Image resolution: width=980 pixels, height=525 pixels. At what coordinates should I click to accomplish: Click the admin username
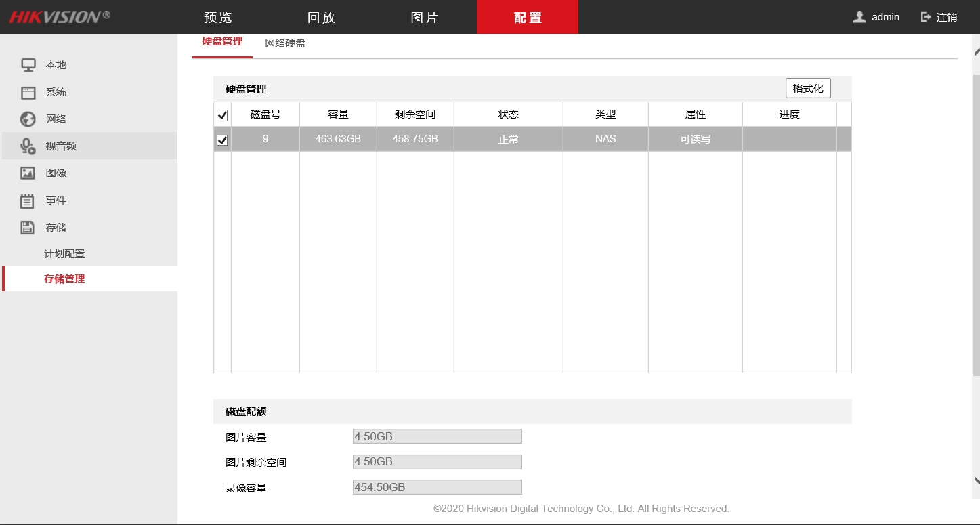[885, 17]
